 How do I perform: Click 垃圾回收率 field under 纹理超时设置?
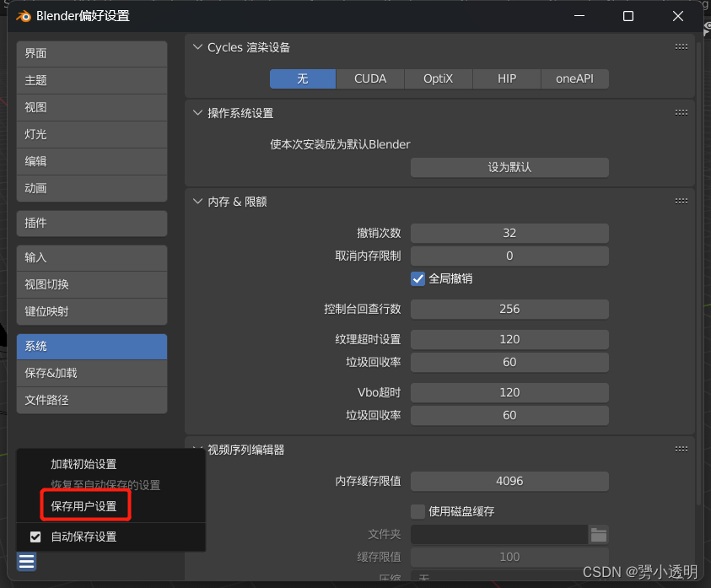point(509,362)
